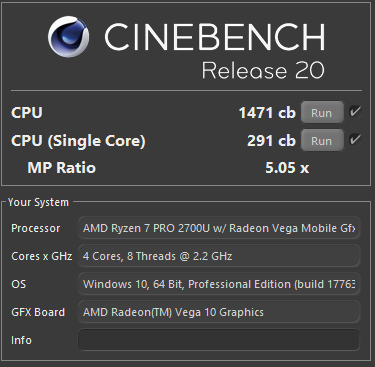Viewport: 375px width, 367px height.
Task: Click inside the empty Info field
Action: pyautogui.click(x=219, y=340)
